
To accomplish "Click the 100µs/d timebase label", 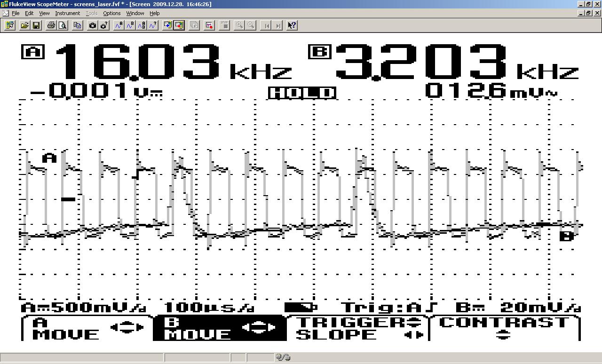I will pyautogui.click(x=209, y=308).
